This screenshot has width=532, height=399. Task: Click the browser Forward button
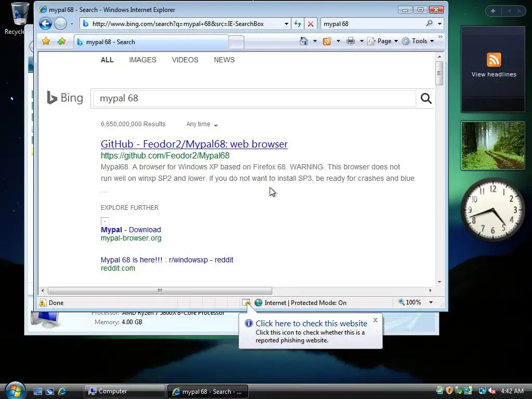(x=60, y=24)
